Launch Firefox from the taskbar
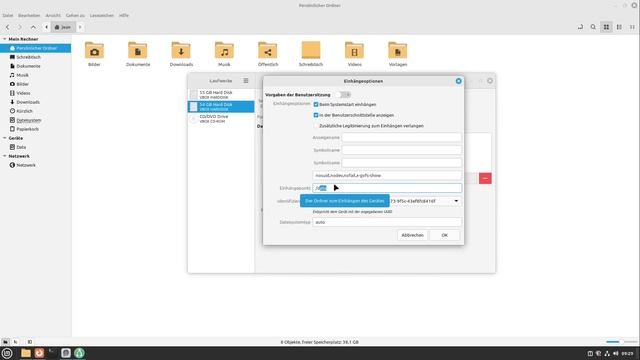The width and height of the screenshot is (640, 360). [39, 353]
